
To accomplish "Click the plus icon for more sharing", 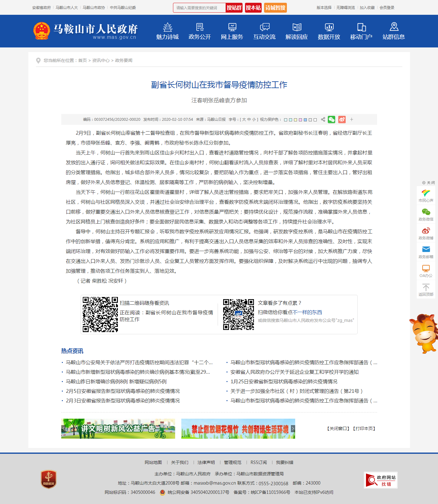I will [x=352, y=120].
